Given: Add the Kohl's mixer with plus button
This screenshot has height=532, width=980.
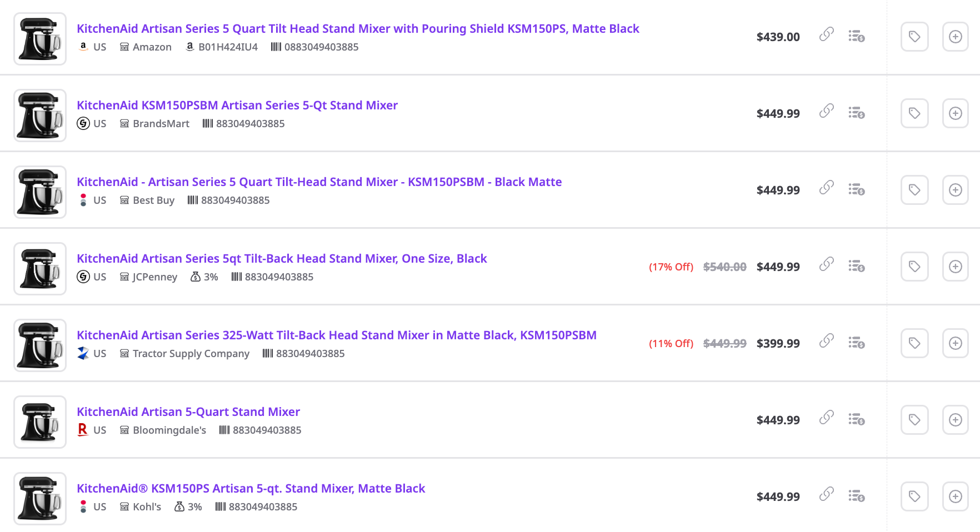Looking at the screenshot, I should (x=956, y=496).
